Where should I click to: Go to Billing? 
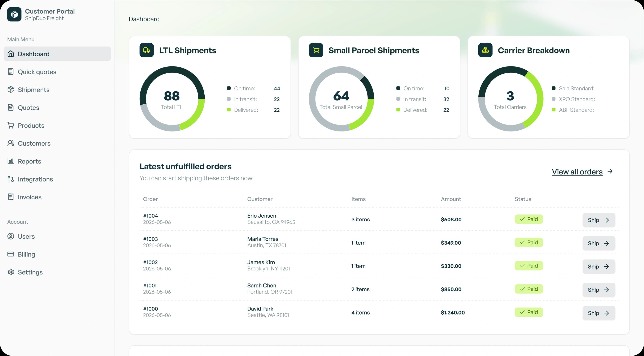point(57,254)
